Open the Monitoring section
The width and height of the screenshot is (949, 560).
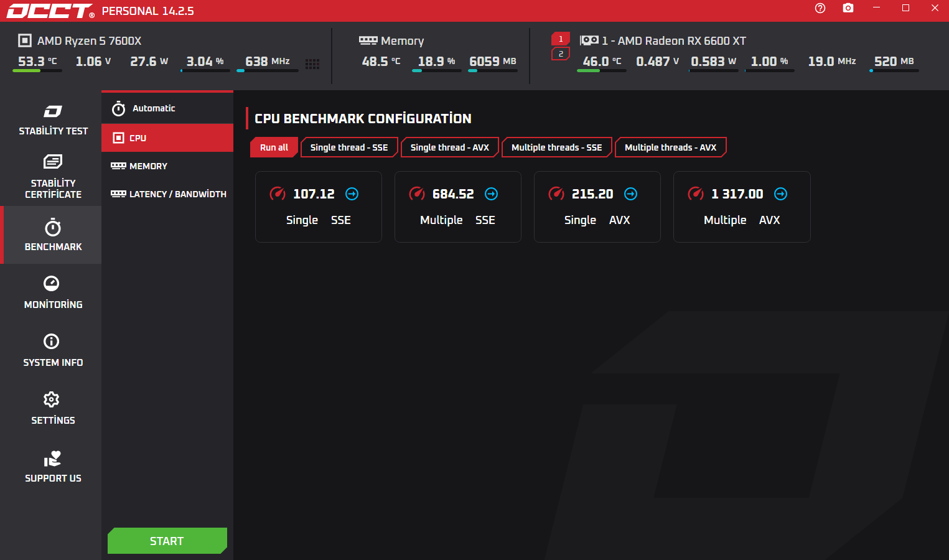pos(53,293)
